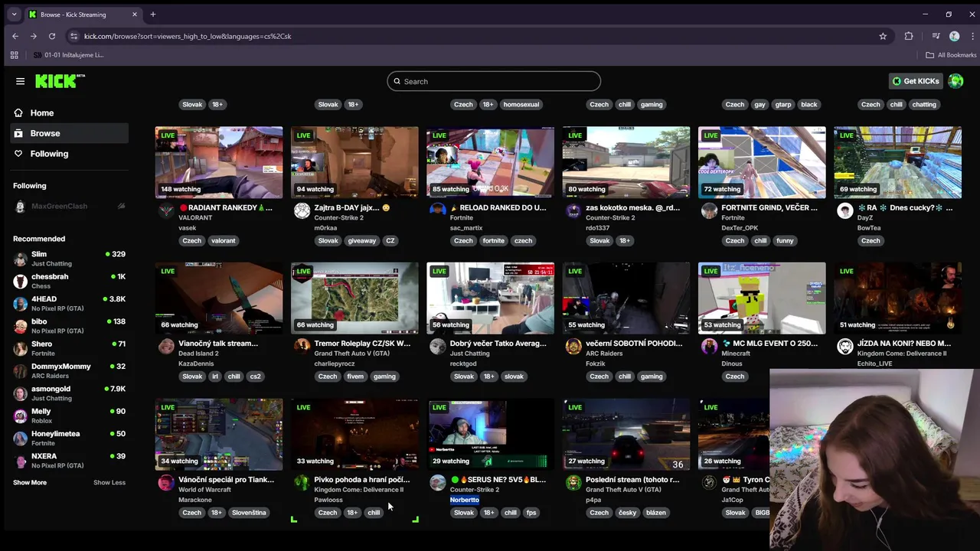Click the user avatar at top right
Screen dimensions: 980x551
pos(955,81)
